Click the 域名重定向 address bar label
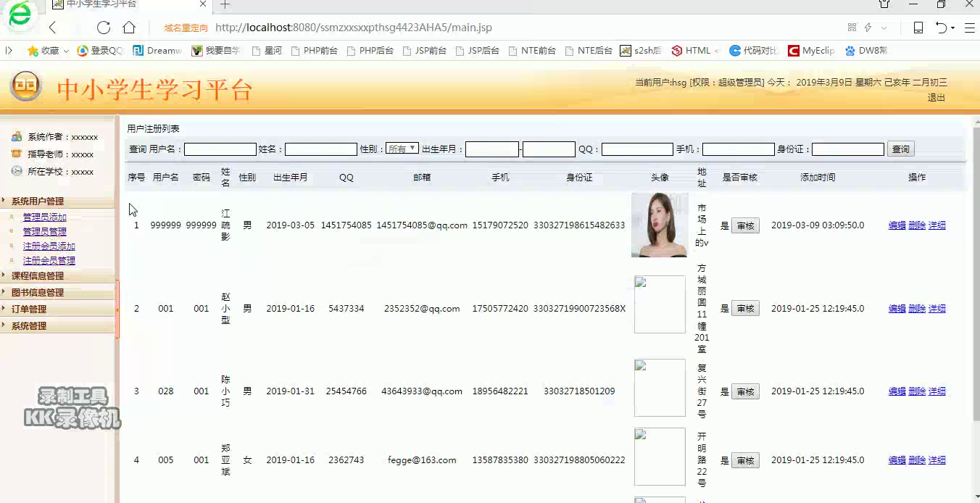This screenshot has height=503, width=980. (x=186, y=28)
